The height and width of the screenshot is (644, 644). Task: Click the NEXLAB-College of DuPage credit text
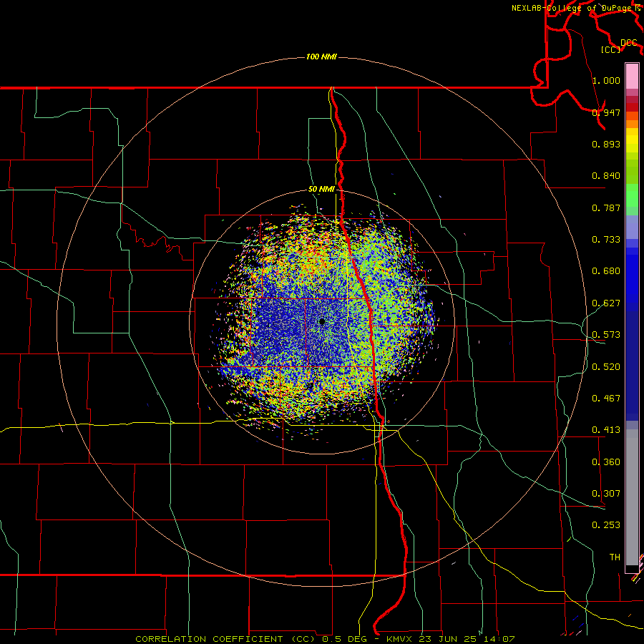click(x=573, y=8)
